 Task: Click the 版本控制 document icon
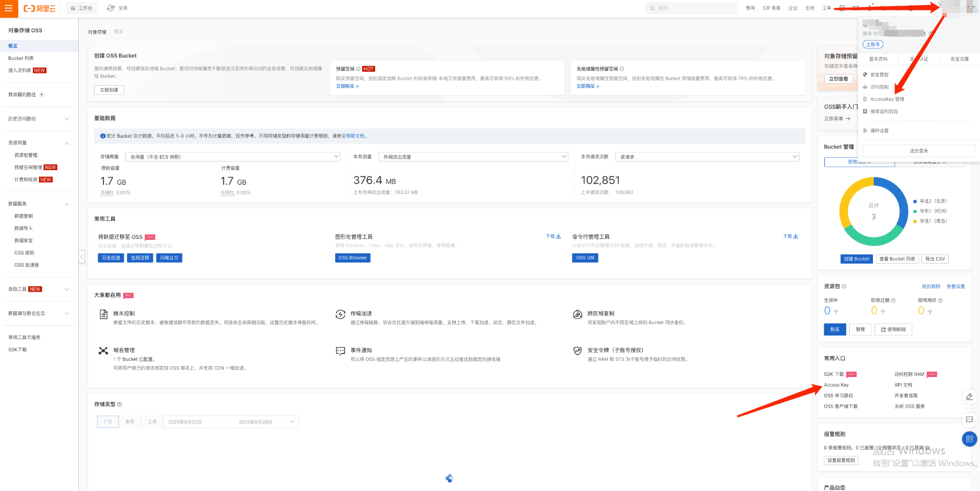pos(103,314)
